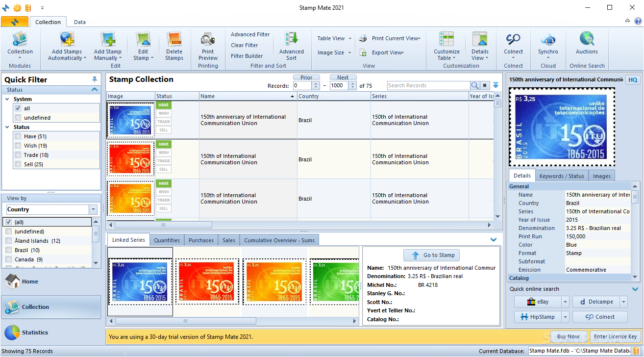Enable the Have (51) status filter
644x357 pixels.
[x=18, y=136]
